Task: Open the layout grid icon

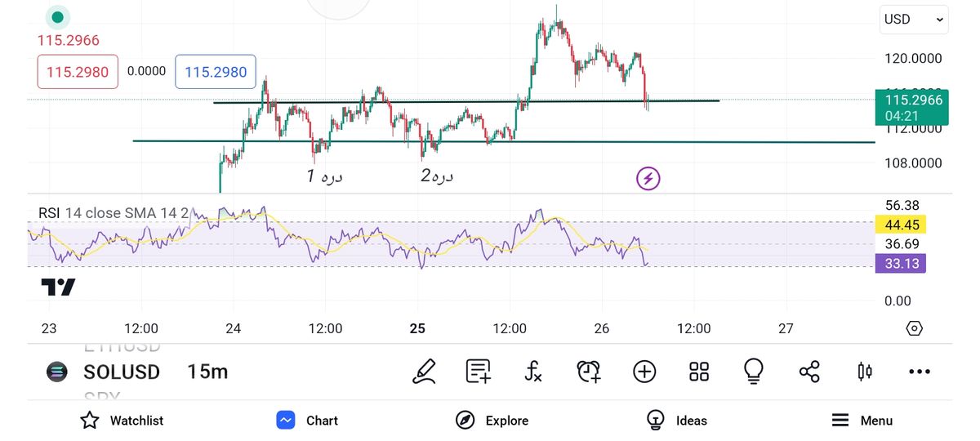Action: point(699,372)
